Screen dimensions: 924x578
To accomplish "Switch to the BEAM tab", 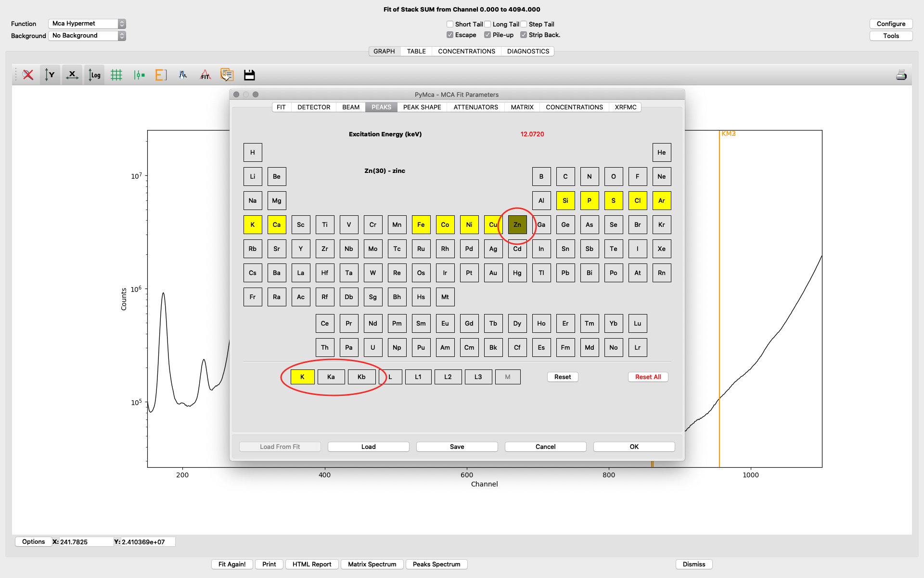I will 351,107.
